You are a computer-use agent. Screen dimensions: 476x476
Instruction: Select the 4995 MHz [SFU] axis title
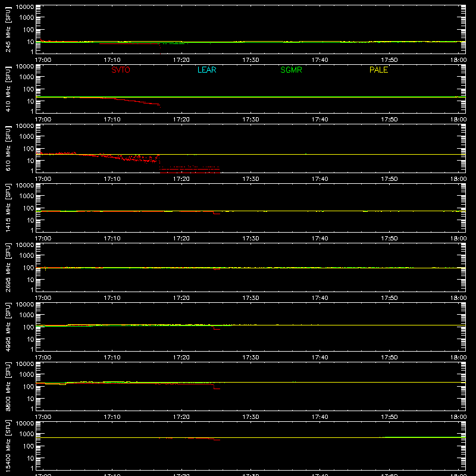tap(8, 327)
